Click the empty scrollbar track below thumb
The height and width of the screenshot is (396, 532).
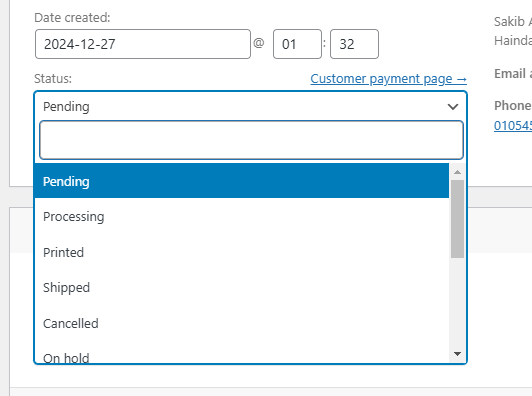point(457,303)
